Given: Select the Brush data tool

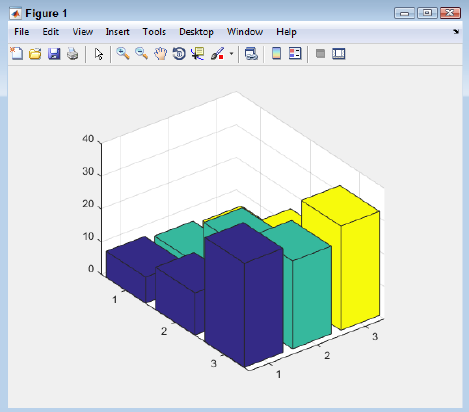Looking at the screenshot, I should tap(217, 53).
